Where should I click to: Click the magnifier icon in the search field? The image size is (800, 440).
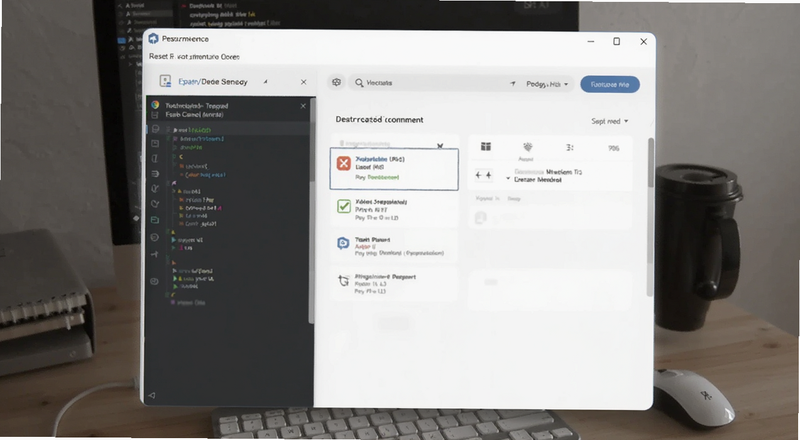tap(359, 83)
